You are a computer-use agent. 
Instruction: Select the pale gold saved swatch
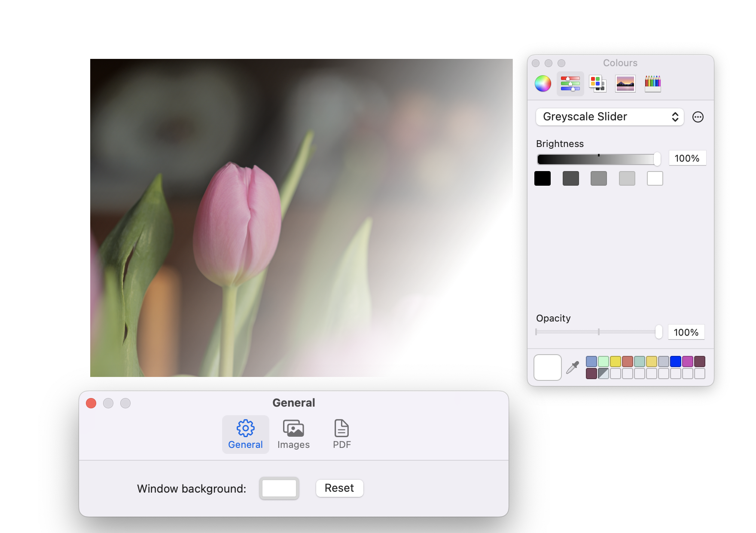coord(652,361)
